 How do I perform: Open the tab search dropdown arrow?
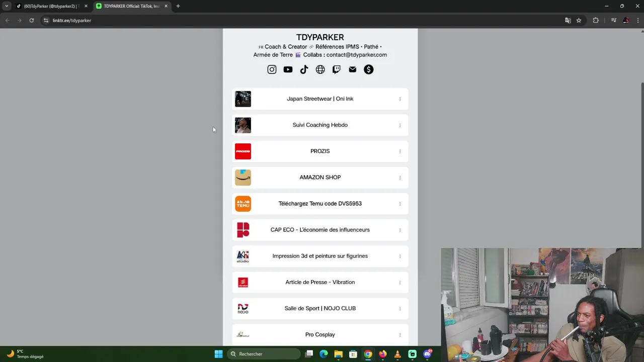tap(7, 6)
